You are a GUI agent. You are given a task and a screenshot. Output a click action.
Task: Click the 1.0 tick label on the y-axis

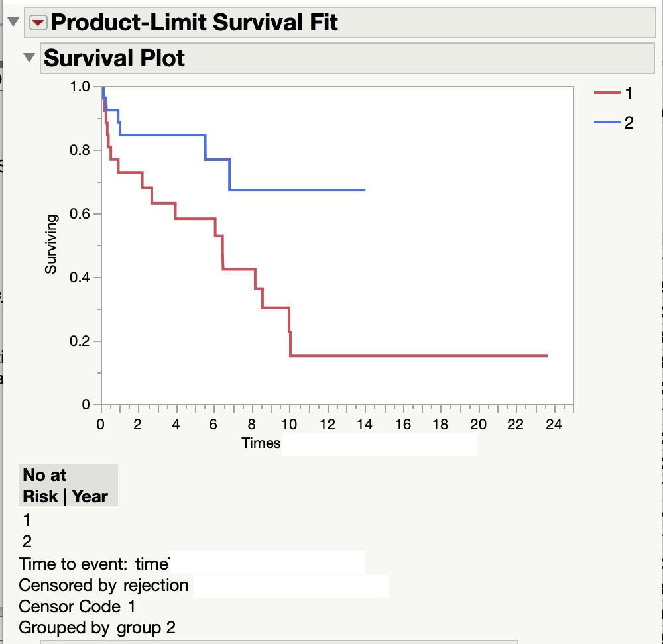pyautogui.click(x=80, y=86)
